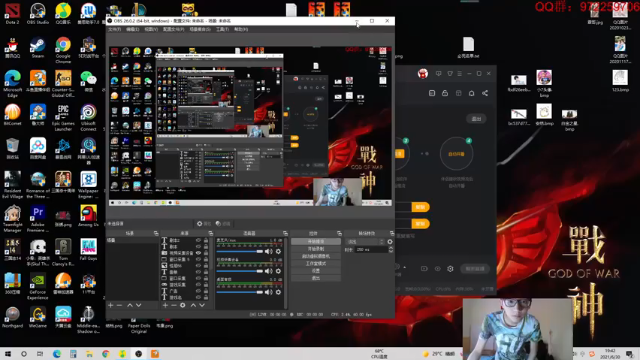Viewport: 640px width, 360px height.
Task: Open the 工具(T) menu in OBS
Action: (222, 29)
